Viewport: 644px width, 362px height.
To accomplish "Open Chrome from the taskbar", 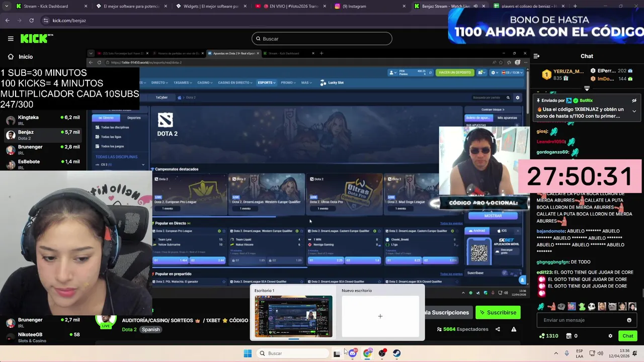I will click(x=367, y=353).
